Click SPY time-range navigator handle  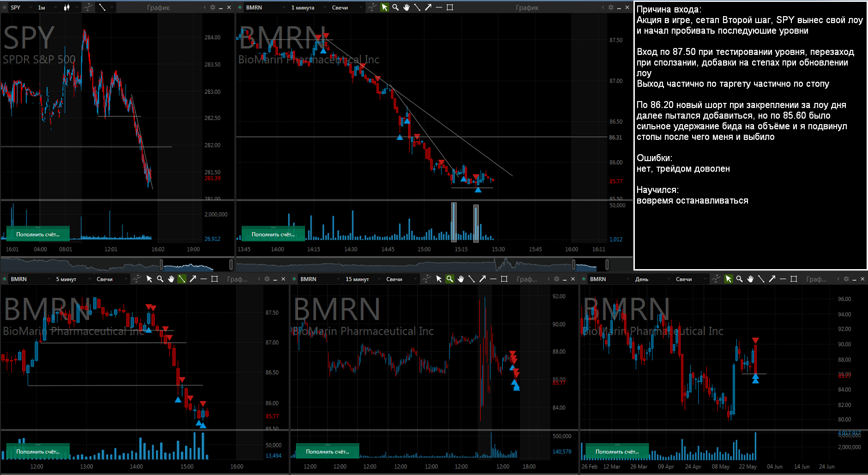coord(161,264)
